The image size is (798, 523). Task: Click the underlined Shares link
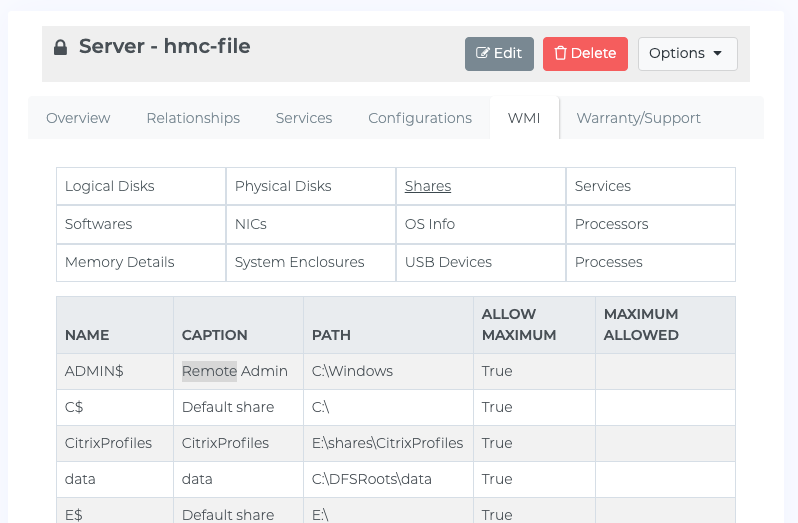point(428,186)
